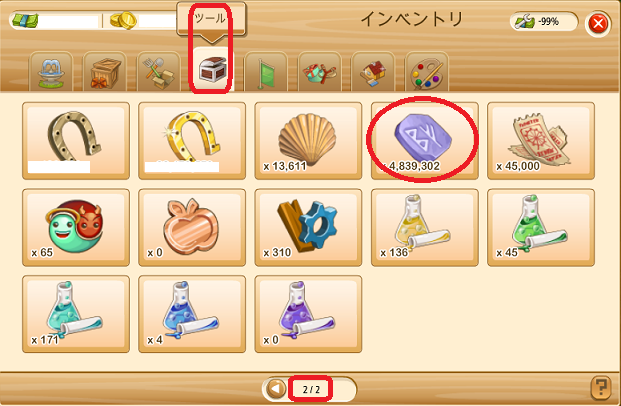Screen dimensions: 621x406
Task: Pick the fair tickets x 45,000
Action: coord(541,141)
